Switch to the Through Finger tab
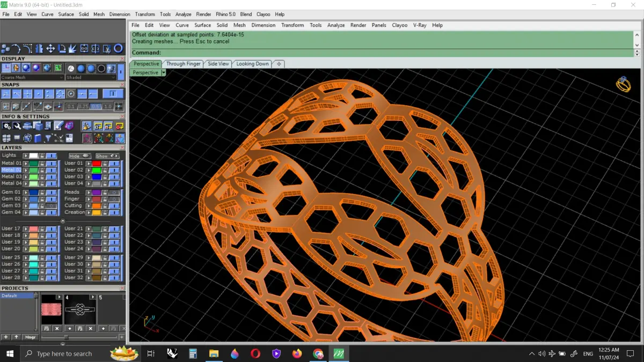This screenshot has height=362, width=644. pyautogui.click(x=183, y=64)
